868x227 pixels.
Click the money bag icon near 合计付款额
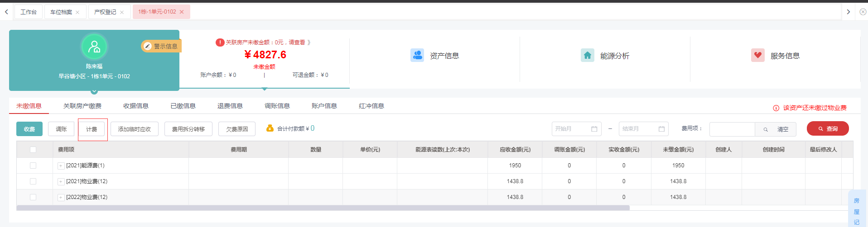270,128
